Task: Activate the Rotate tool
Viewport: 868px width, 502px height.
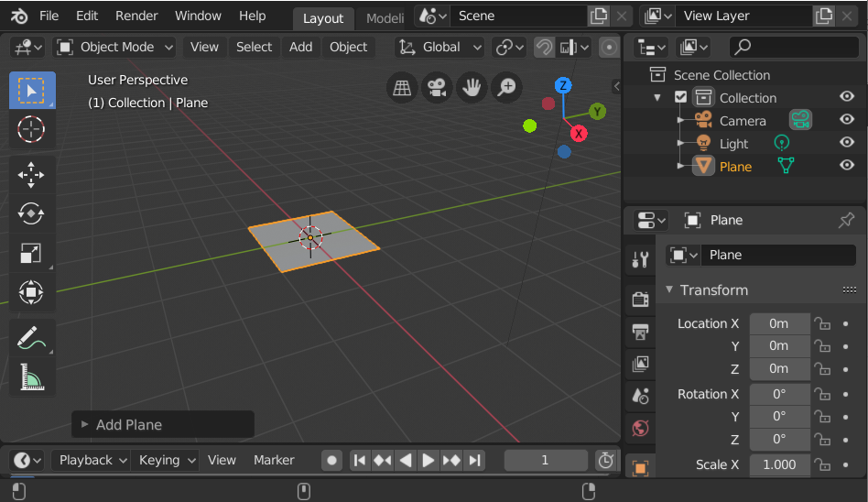Action: [x=31, y=213]
